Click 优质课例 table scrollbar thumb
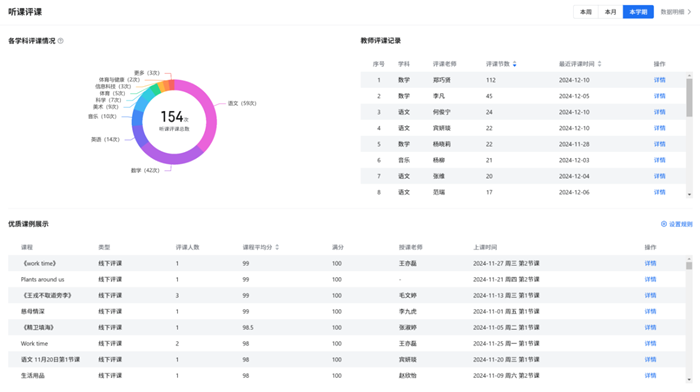This screenshot has height=392, width=700. 689,266
